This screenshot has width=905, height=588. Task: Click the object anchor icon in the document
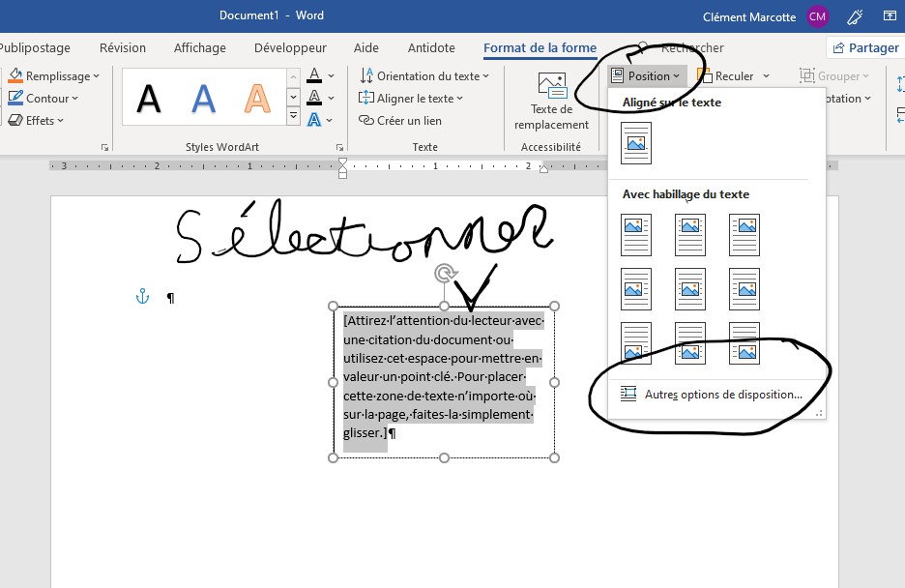tap(141, 297)
